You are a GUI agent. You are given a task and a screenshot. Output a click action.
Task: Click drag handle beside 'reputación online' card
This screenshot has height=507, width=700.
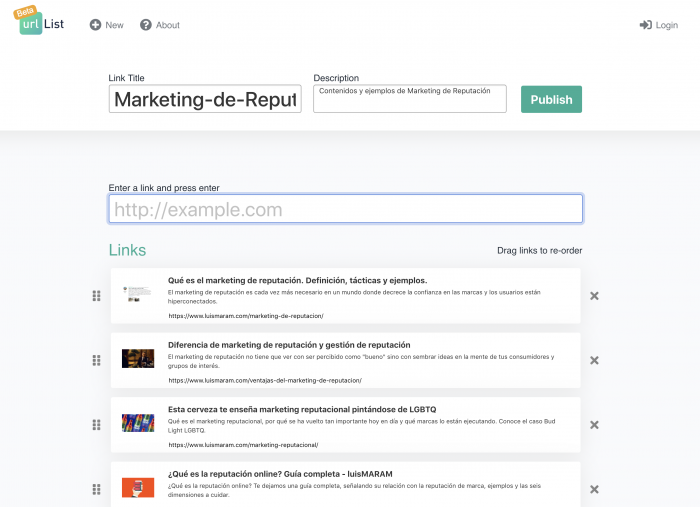[97, 489]
